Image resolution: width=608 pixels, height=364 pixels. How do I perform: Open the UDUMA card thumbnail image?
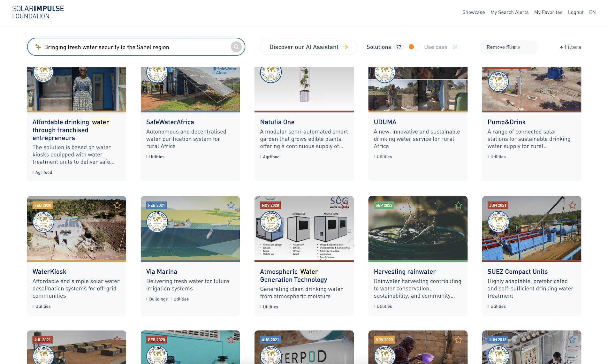point(418,89)
